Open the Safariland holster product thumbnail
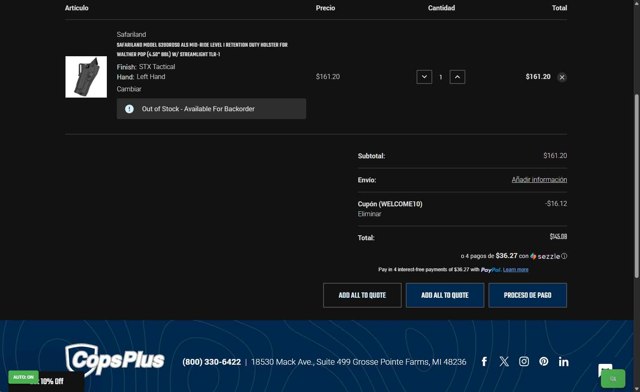The height and width of the screenshot is (392, 640). click(x=86, y=77)
